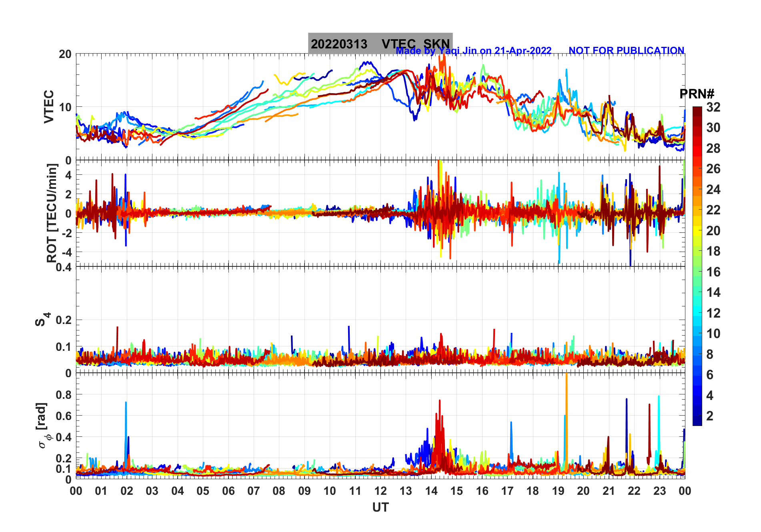Click the UT axis hour tick '21'
Screen dimensions: 761x532
[609, 491]
